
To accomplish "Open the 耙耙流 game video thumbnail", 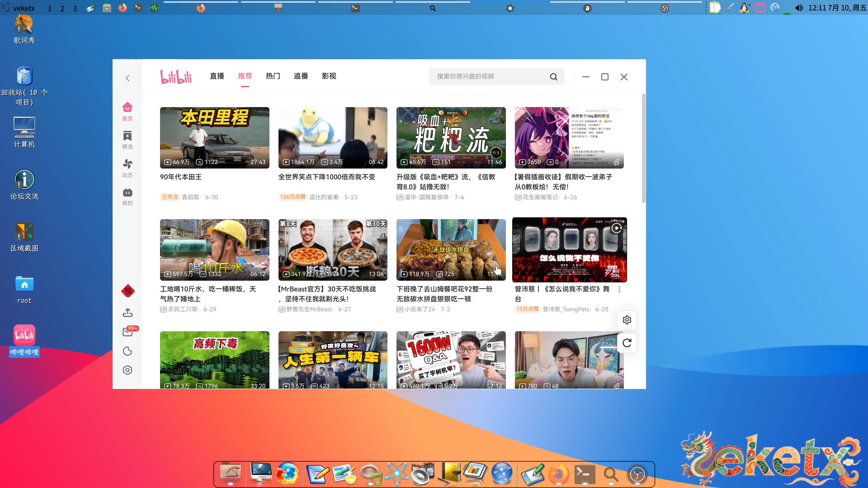I will [451, 138].
